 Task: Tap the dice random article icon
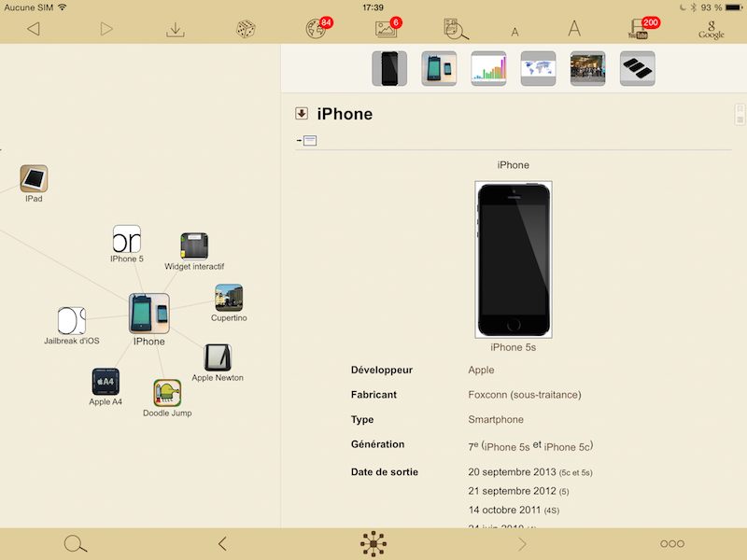click(x=246, y=30)
